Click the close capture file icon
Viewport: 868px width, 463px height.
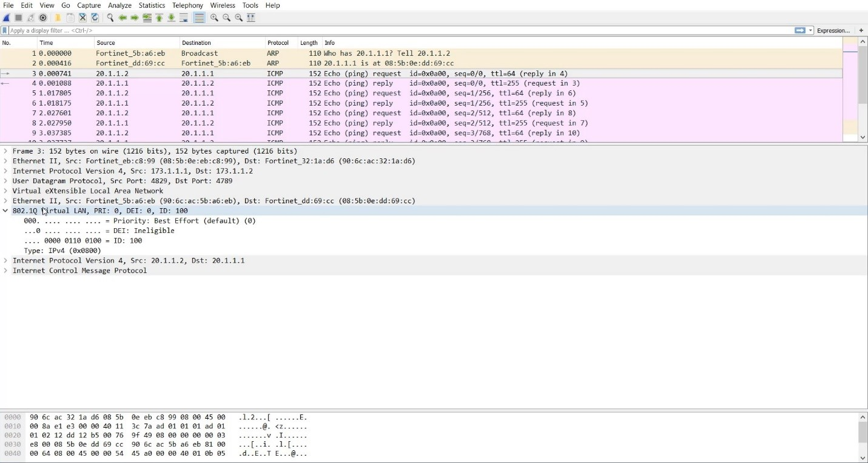[x=82, y=18]
